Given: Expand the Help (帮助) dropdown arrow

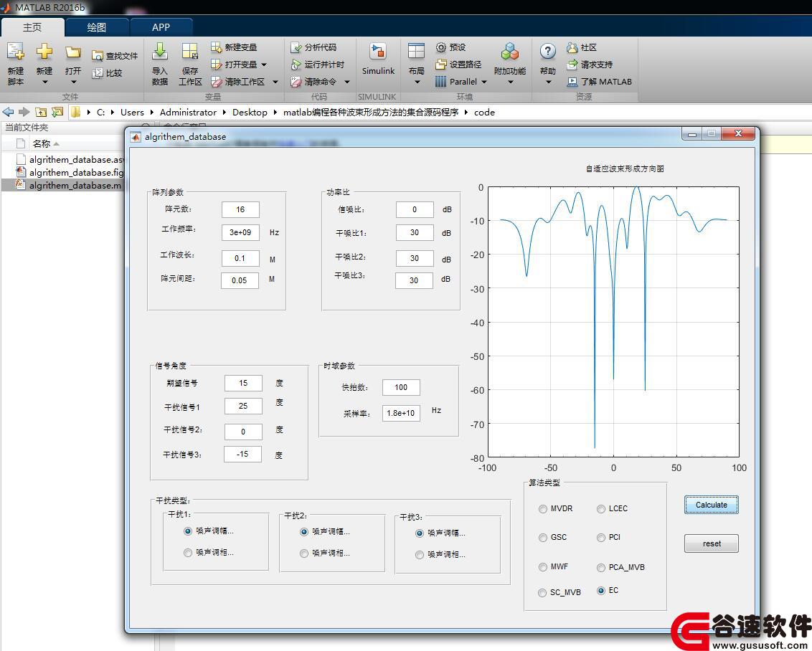Looking at the screenshot, I should 549,82.
